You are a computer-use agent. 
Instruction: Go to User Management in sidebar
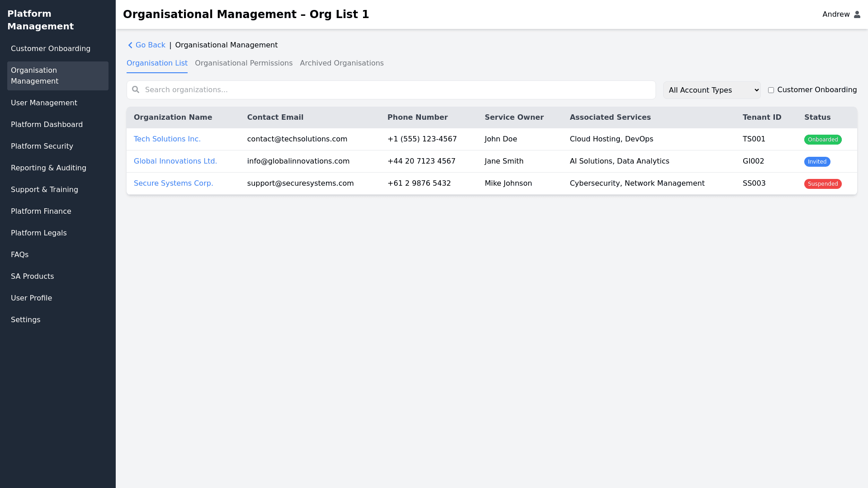click(x=44, y=103)
